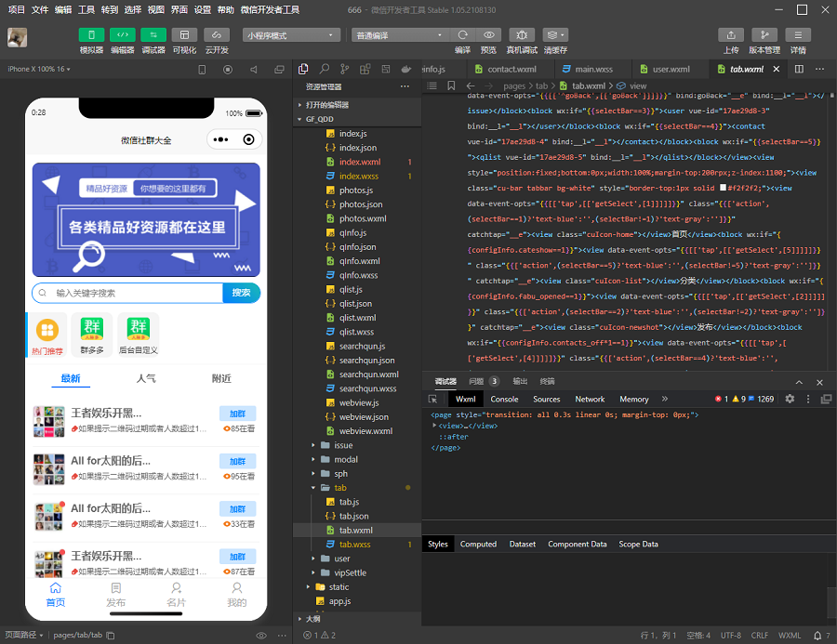The height and width of the screenshot is (644, 837).
Task: Toggle the debugger (调试器) panel button
Action: click(153, 35)
